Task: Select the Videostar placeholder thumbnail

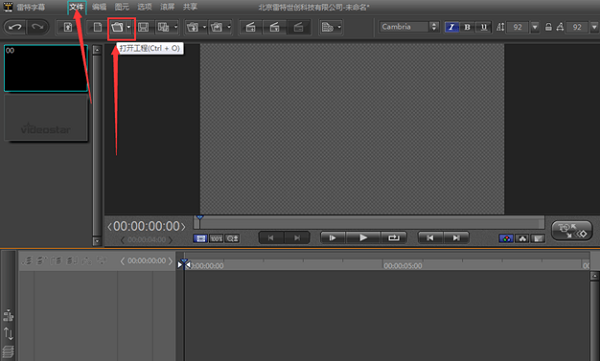Action: point(46,117)
